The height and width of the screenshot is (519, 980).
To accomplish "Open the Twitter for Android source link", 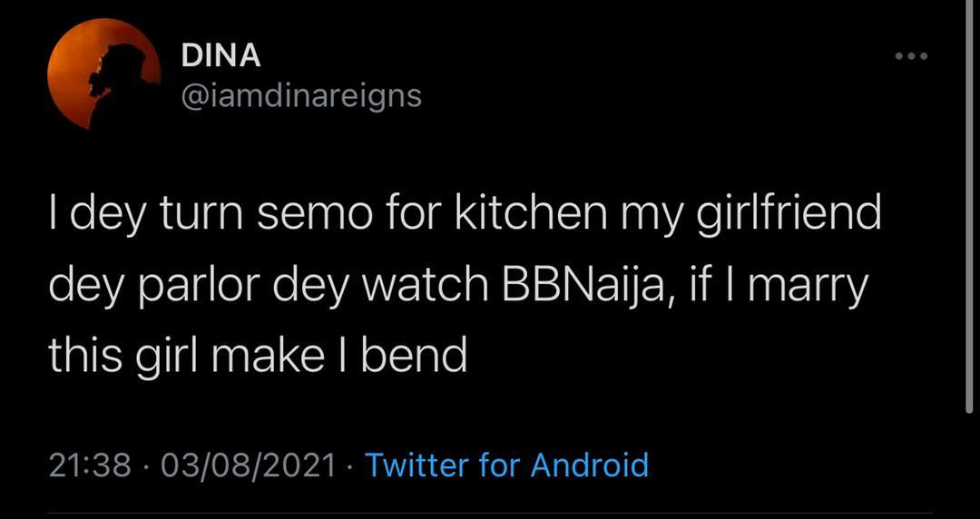I will pyautogui.click(x=506, y=465).
